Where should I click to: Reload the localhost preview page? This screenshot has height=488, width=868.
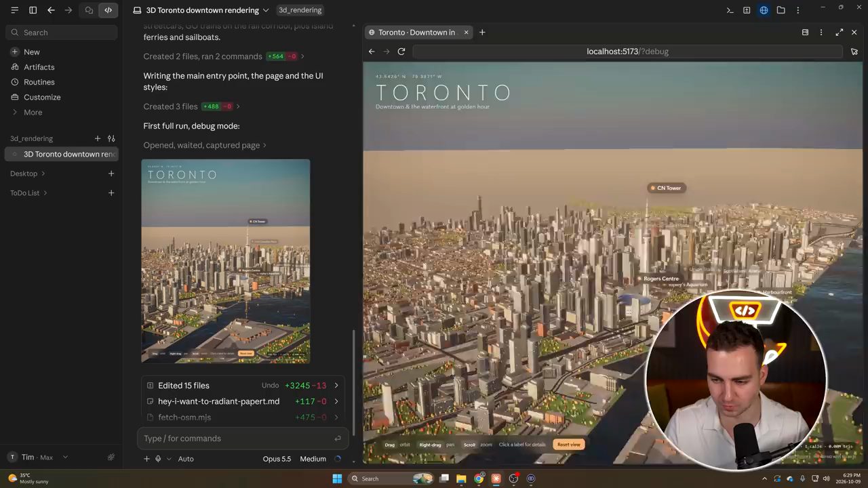coord(401,52)
